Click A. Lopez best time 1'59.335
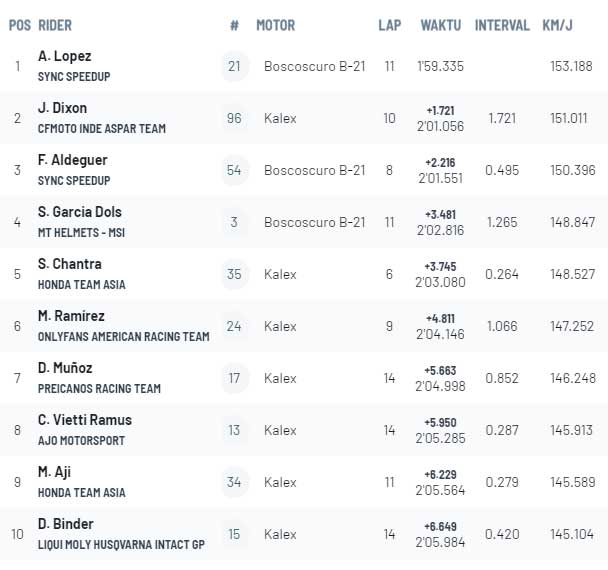Image resolution: width=608 pixels, height=570 pixels. (442, 66)
